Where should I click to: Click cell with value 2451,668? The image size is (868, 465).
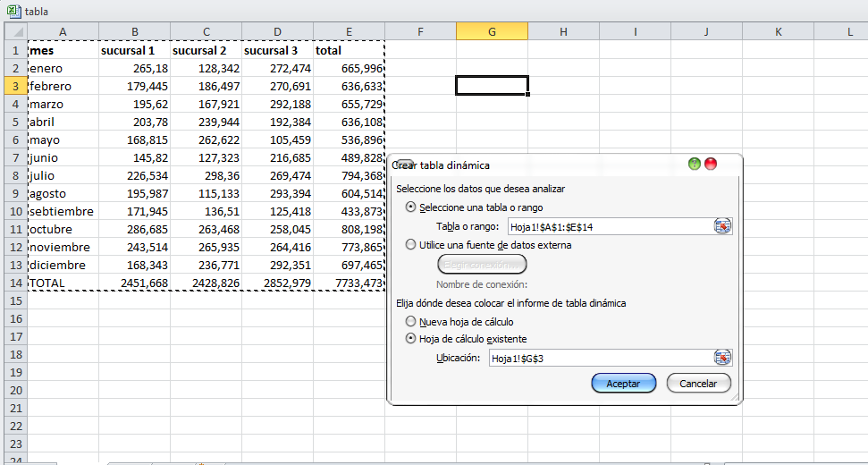pyautogui.click(x=134, y=283)
